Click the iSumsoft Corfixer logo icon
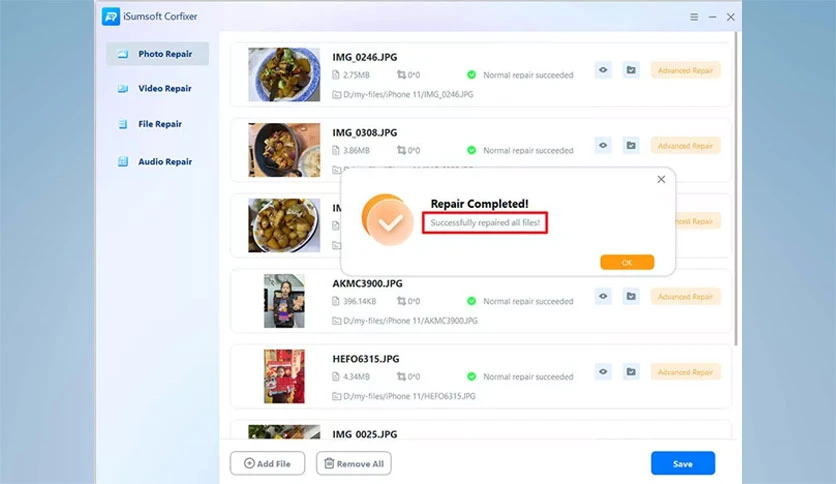Viewport: 836px width, 484px height. [111, 17]
